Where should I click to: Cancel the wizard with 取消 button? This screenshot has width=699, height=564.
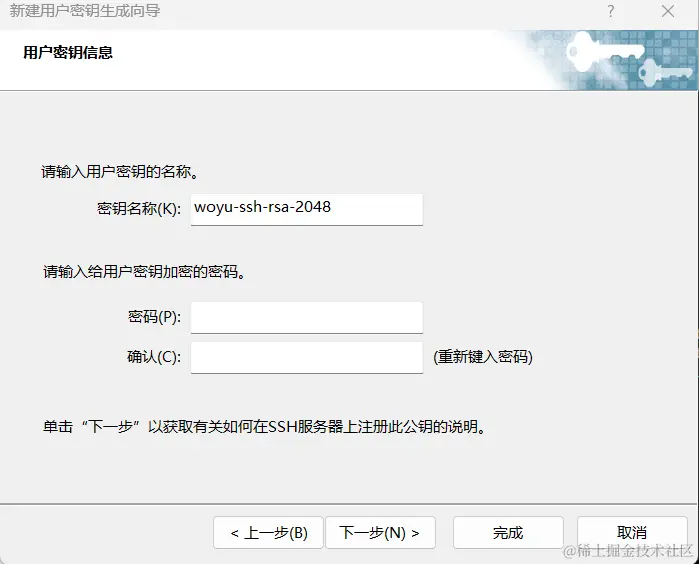(x=632, y=532)
